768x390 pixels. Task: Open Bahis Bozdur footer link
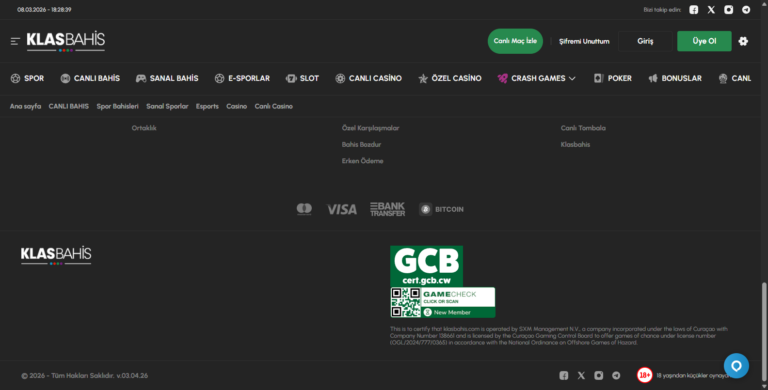(361, 145)
